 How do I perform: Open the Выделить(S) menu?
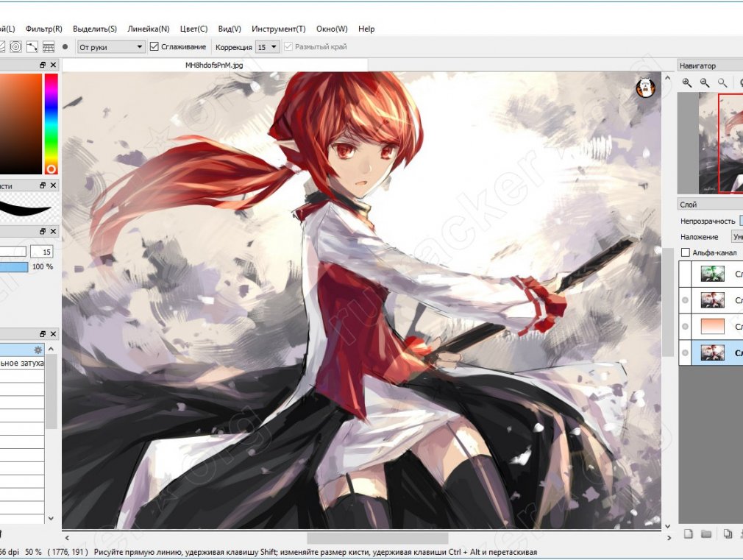click(x=95, y=29)
